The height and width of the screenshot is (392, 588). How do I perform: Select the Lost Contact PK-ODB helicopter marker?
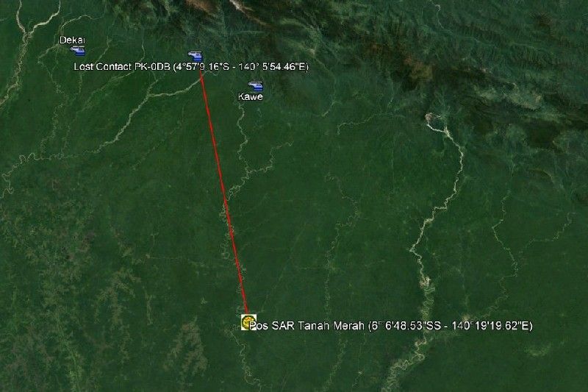click(x=196, y=56)
